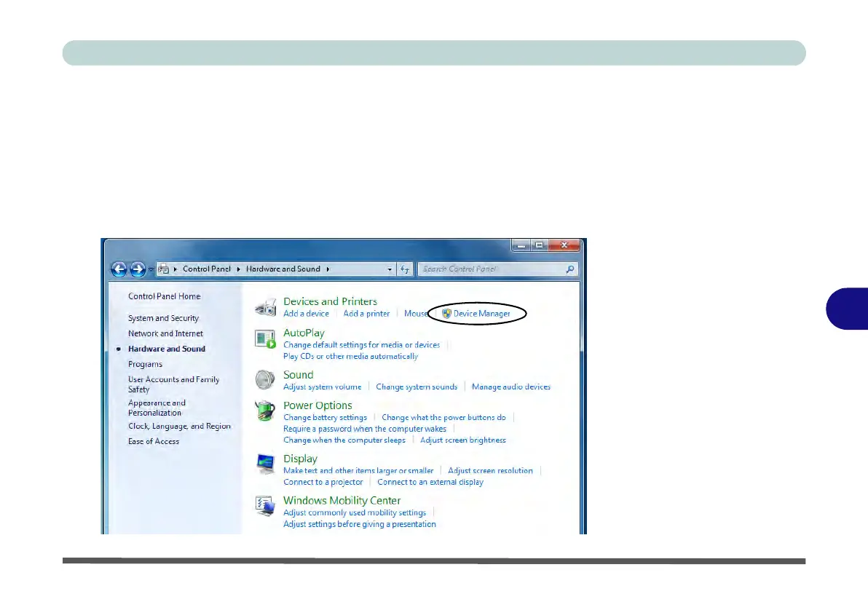Click the Control Panel icon in the address bar
The width and height of the screenshot is (868, 610).
(x=163, y=269)
